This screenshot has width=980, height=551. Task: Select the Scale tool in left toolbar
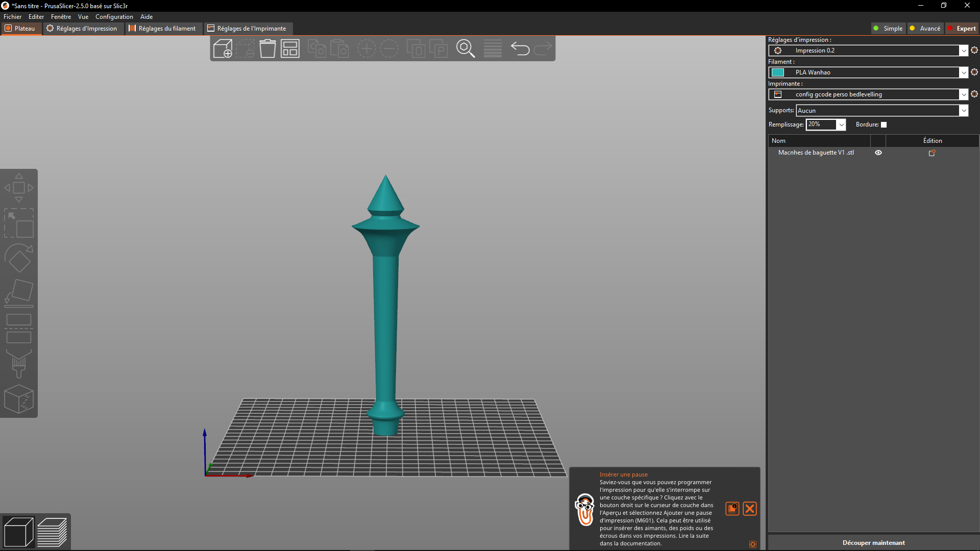pyautogui.click(x=19, y=223)
